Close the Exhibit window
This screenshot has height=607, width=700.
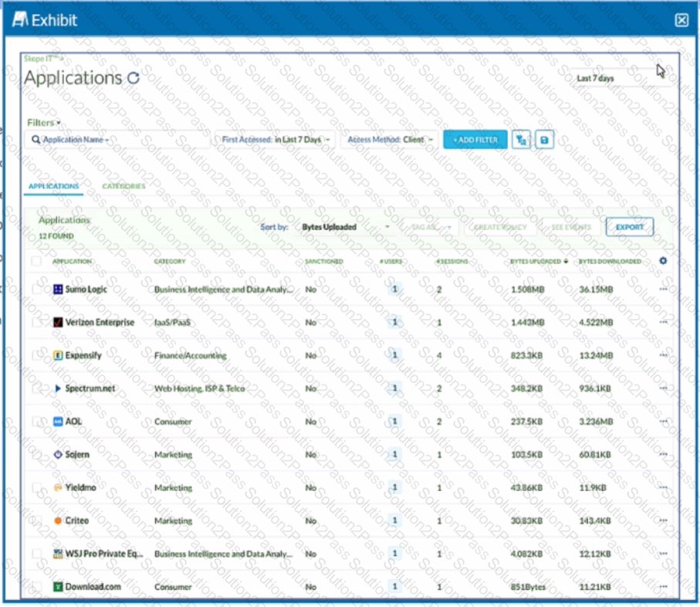coord(681,20)
